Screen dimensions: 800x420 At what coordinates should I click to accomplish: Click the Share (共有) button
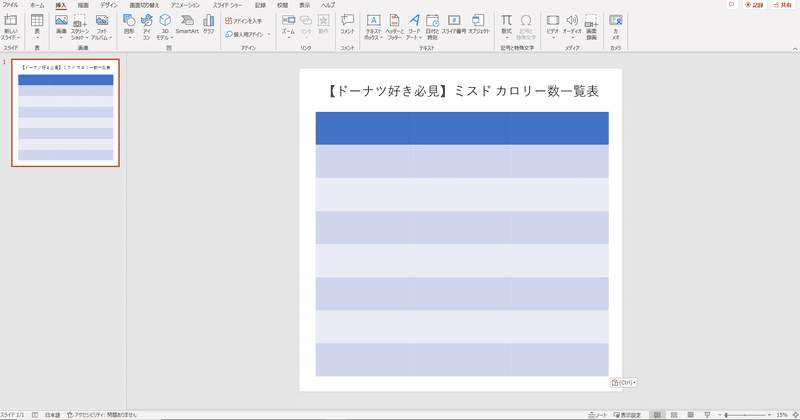tap(783, 5)
